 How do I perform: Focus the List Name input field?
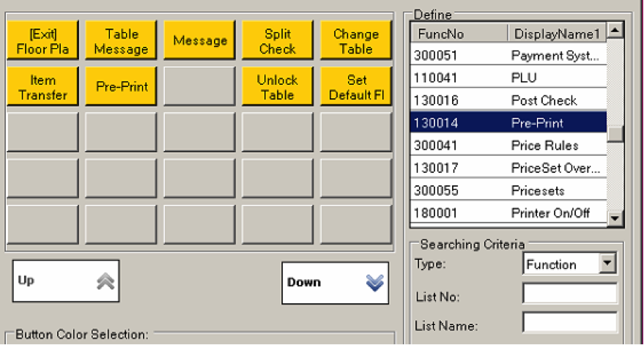pos(570,322)
